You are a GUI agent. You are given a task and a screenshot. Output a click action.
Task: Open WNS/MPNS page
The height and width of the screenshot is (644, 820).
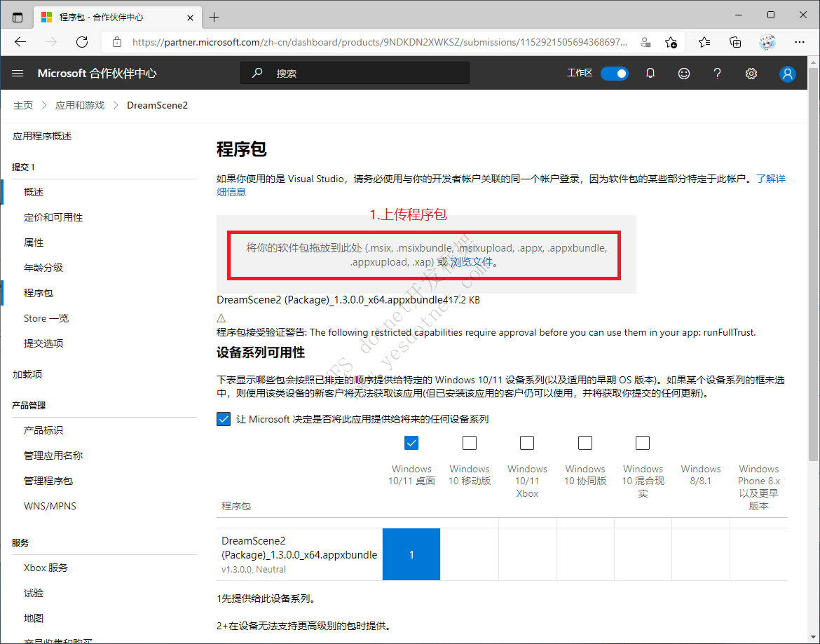point(50,505)
